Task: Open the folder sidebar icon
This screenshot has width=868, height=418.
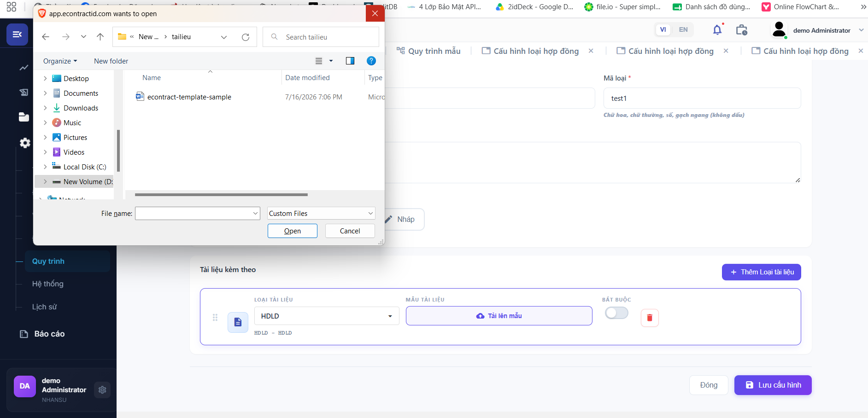Action: click(x=24, y=117)
